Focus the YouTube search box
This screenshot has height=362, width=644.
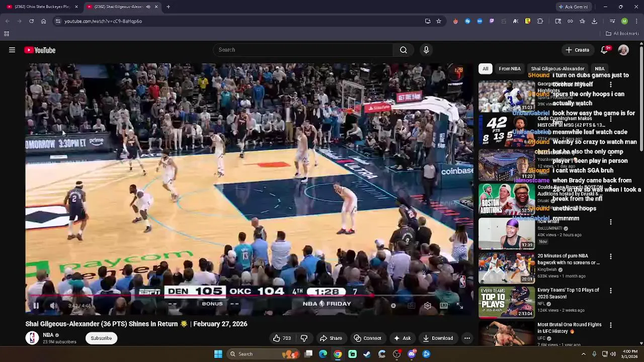tap(303, 50)
